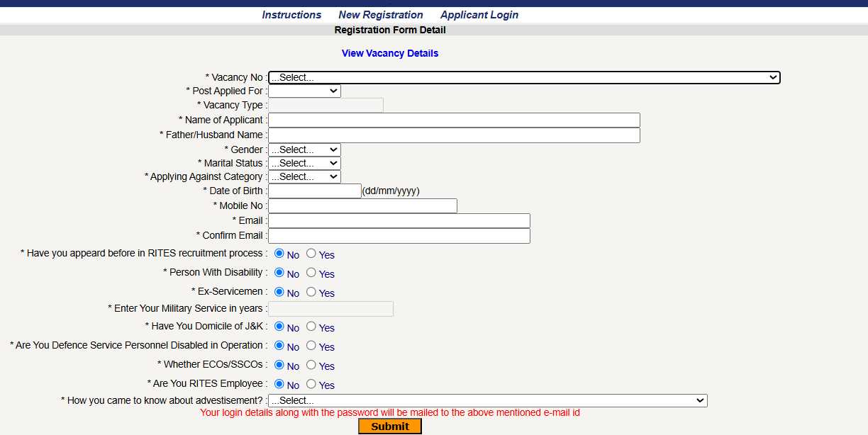Select No for Whether ECOs/SSCOs
The image size is (868, 435).
pos(279,365)
